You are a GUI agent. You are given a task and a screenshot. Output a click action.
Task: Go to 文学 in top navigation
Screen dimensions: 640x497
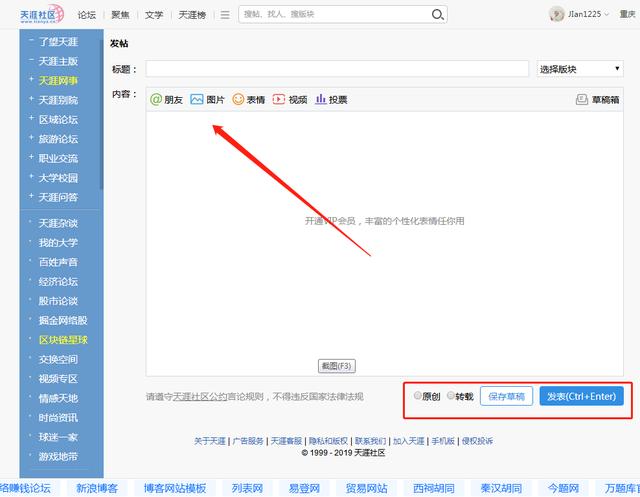click(153, 15)
